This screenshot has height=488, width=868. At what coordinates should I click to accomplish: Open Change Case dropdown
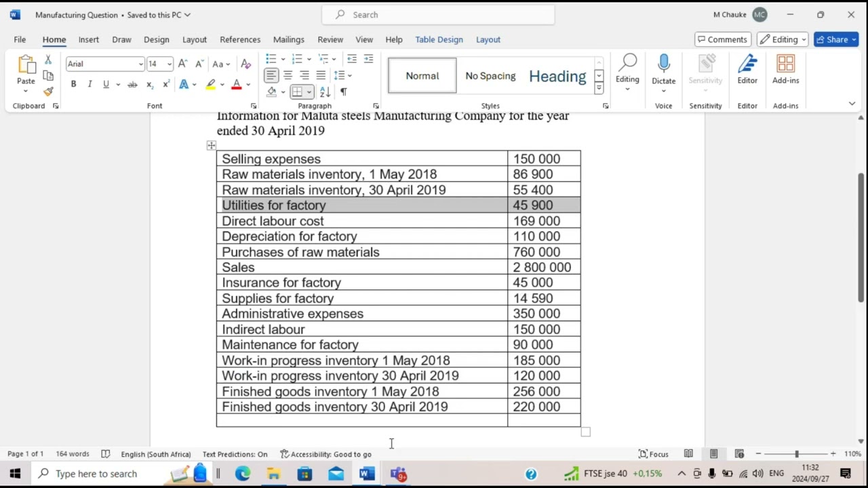pos(222,64)
